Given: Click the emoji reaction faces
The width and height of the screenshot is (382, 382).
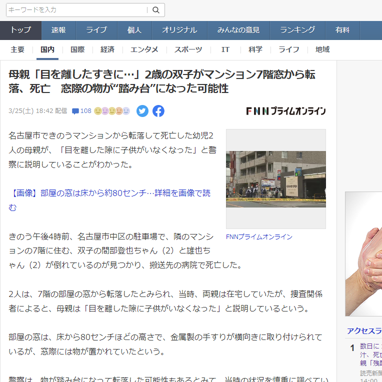Looking at the screenshot, I should [112, 111].
